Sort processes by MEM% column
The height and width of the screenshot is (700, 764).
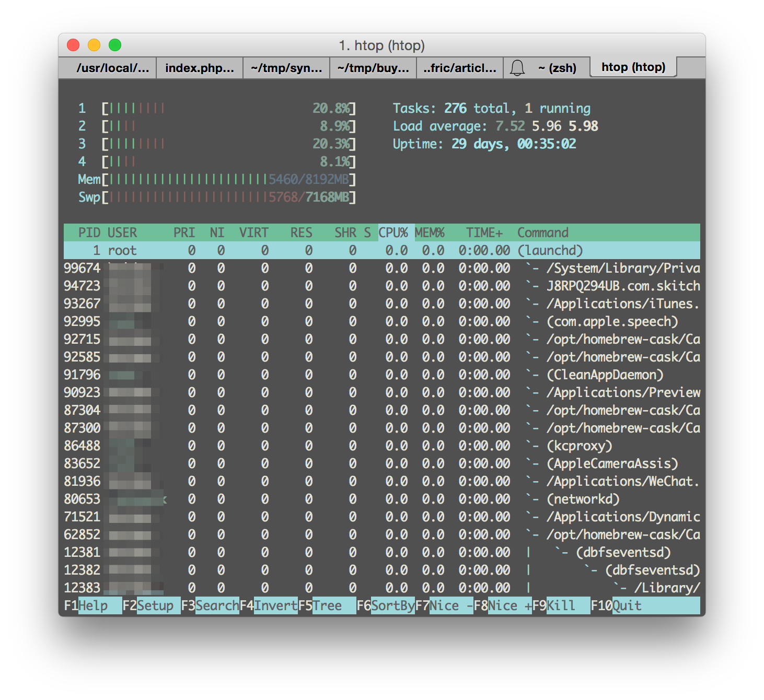(430, 232)
